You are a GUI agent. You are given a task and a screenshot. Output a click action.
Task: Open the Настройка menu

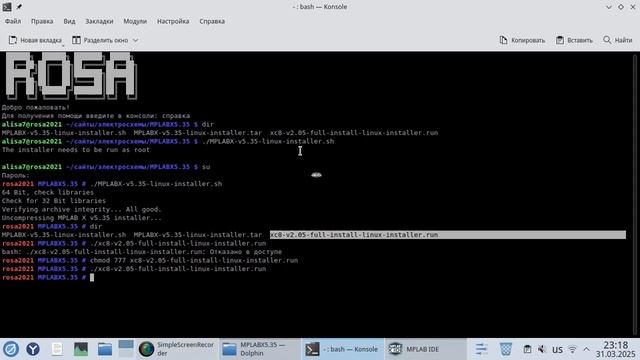click(x=173, y=21)
